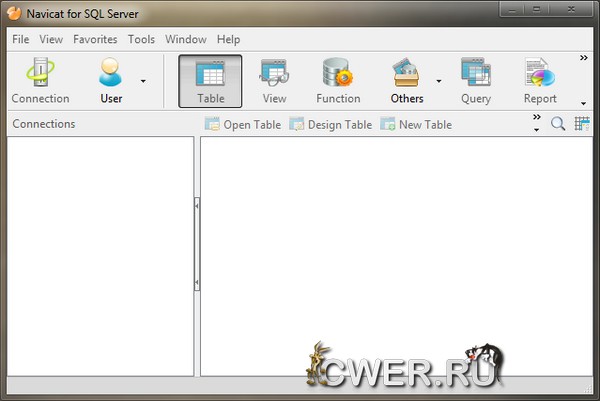Click the Connection toolbar icon
600x401 pixels.
point(40,80)
